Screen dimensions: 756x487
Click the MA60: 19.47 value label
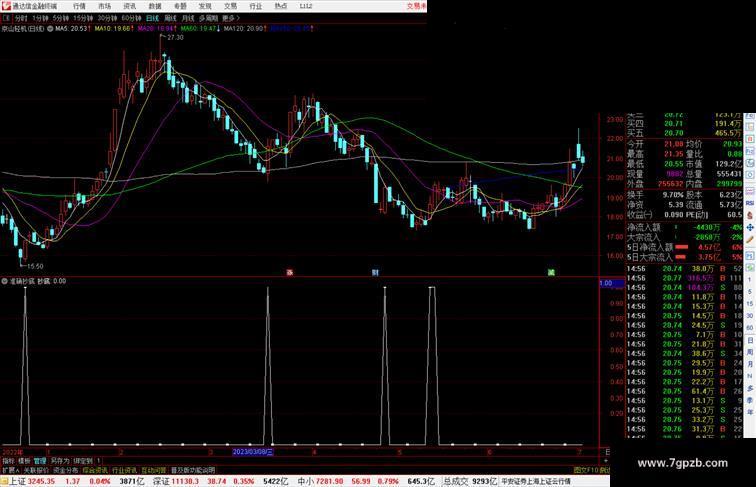coord(199,29)
